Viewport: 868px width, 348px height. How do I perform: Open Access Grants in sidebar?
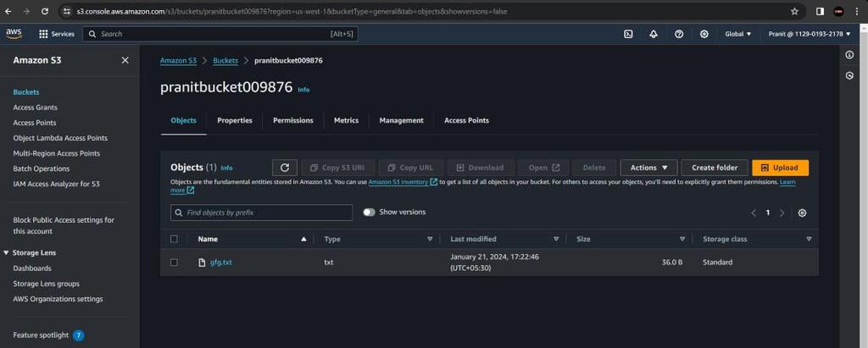pos(36,108)
